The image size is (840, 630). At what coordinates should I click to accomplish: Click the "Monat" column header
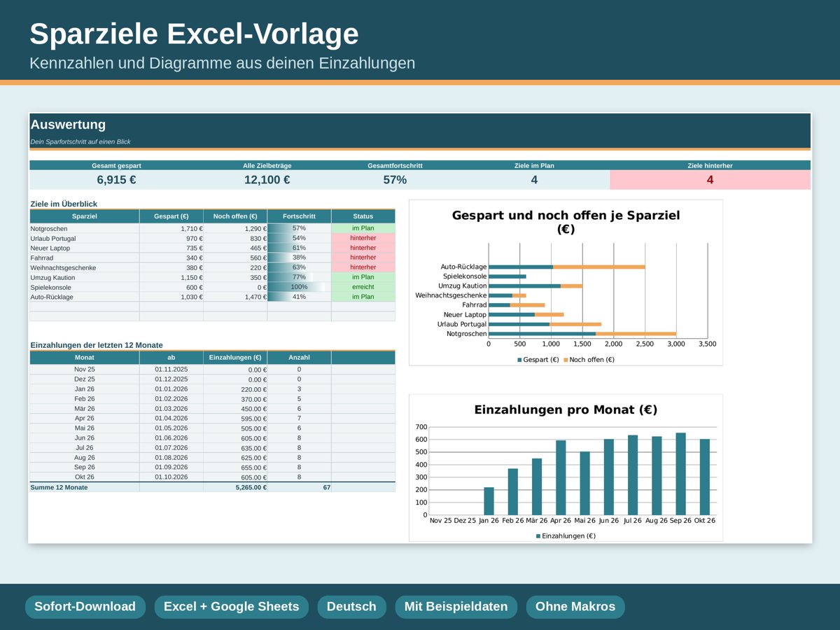pos(84,358)
